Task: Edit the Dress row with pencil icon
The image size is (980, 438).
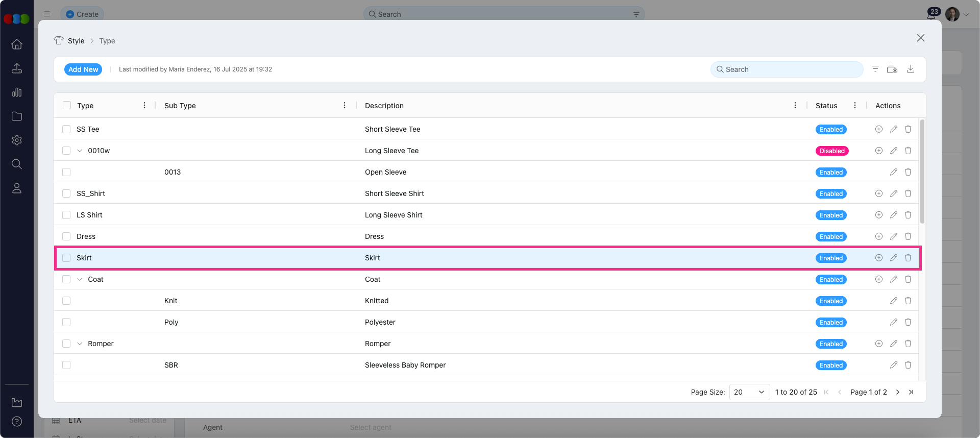Action: pos(893,236)
